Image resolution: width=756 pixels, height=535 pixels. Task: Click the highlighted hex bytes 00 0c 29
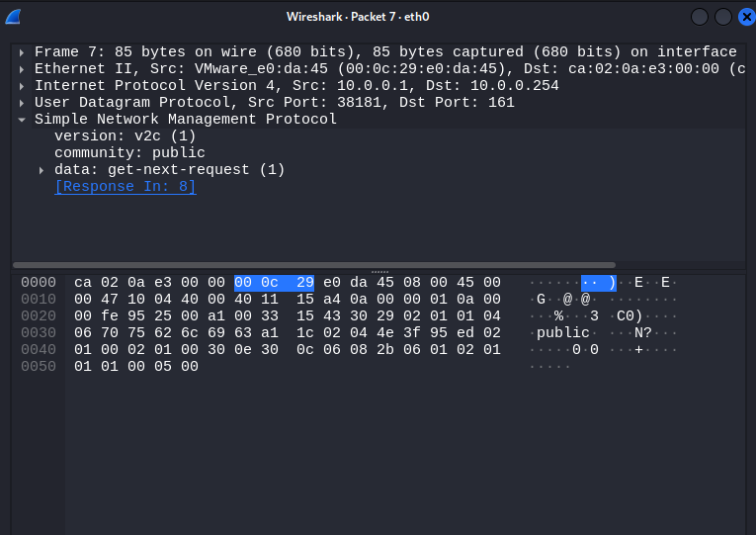click(274, 283)
